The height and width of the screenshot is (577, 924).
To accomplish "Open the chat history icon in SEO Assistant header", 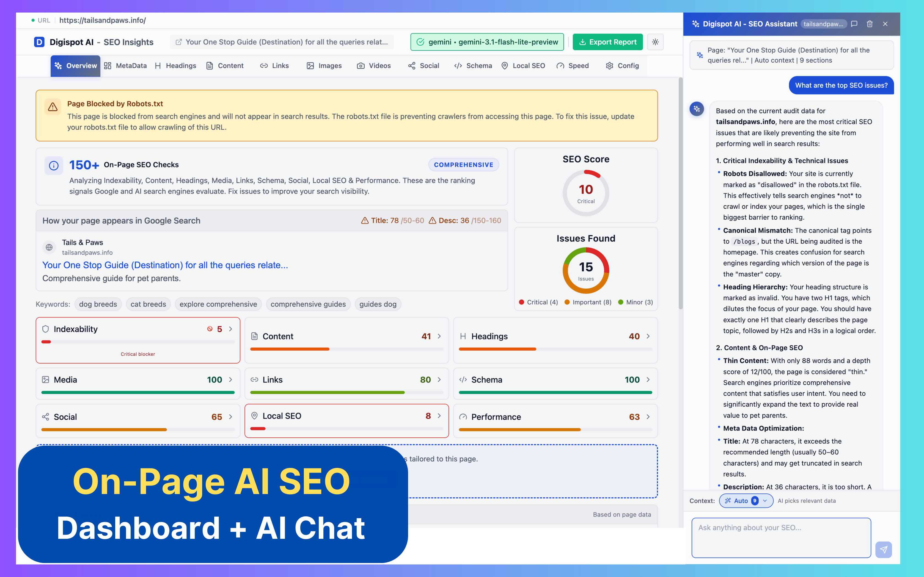I will [854, 24].
